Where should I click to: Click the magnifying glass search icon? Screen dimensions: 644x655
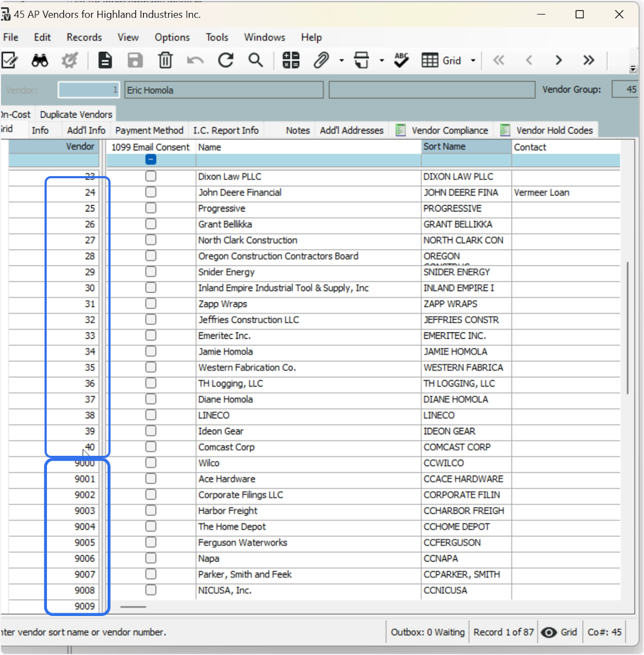(x=256, y=60)
